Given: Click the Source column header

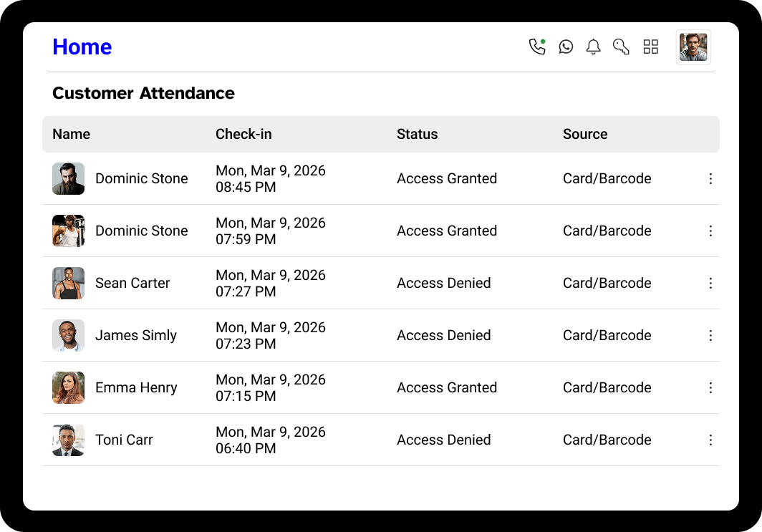Looking at the screenshot, I should tap(585, 134).
